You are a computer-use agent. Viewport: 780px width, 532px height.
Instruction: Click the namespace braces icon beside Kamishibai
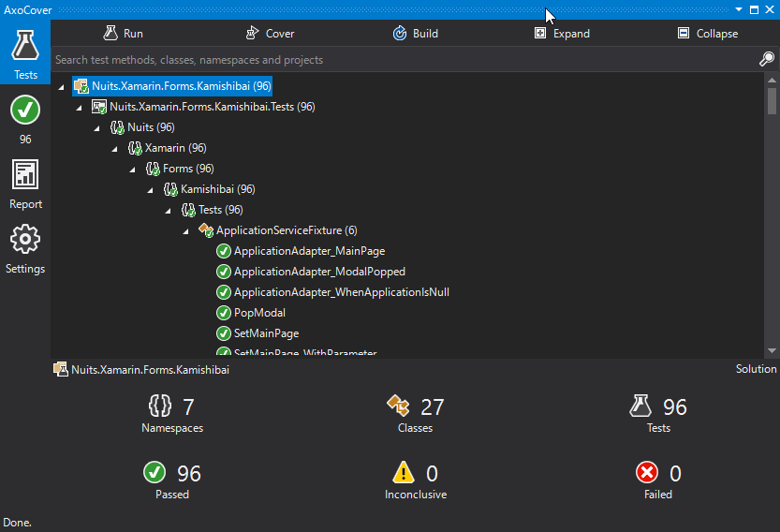click(170, 189)
